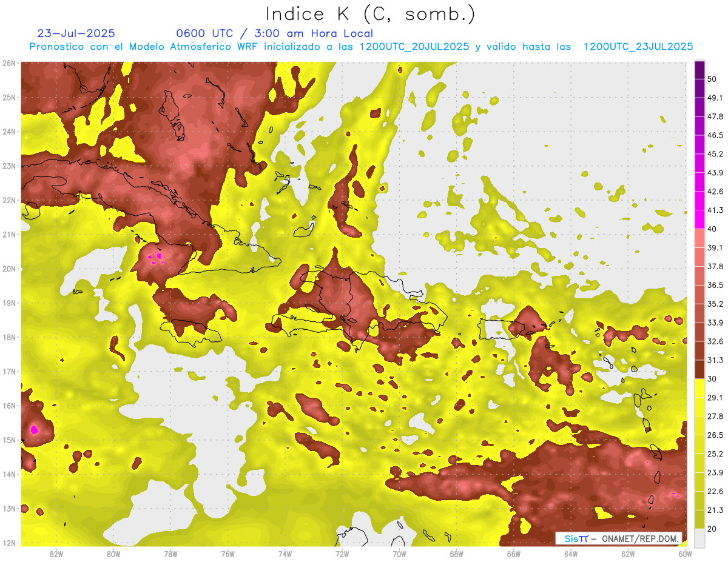Click the "39.1" legend value
728x562 pixels.
714,247
